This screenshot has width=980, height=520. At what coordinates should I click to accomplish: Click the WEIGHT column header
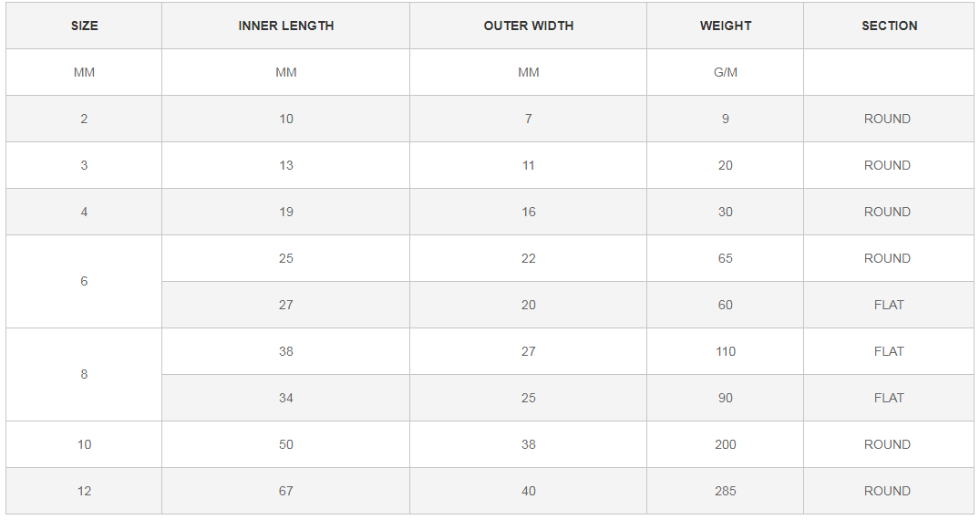[726, 26]
